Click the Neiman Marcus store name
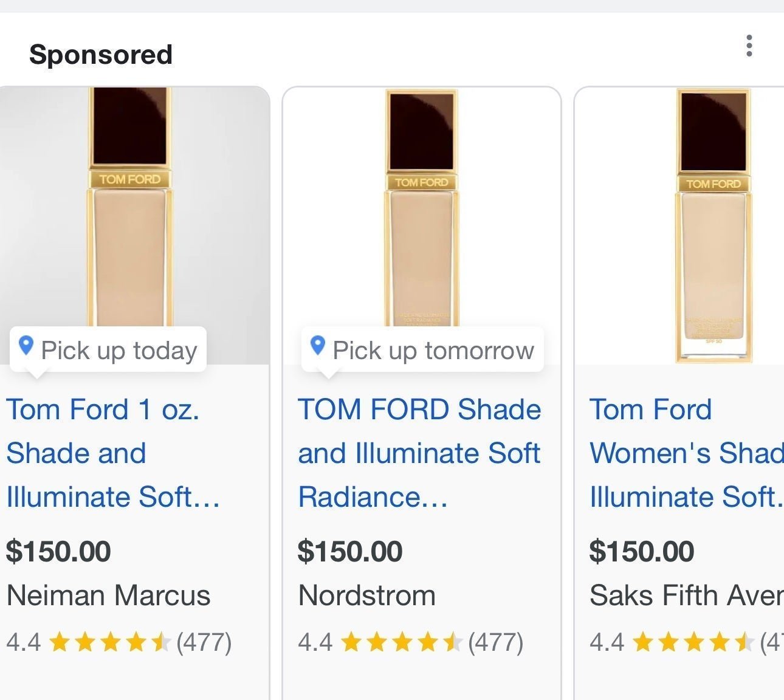 tap(108, 595)
